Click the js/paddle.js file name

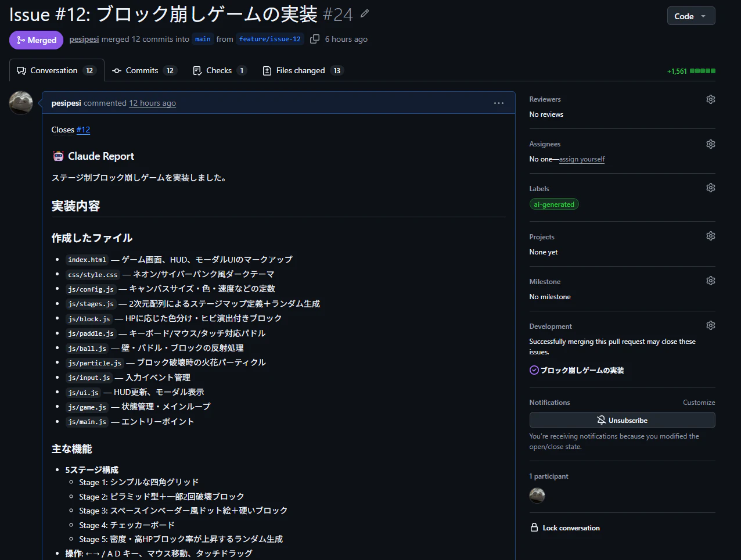pos(91,333)
